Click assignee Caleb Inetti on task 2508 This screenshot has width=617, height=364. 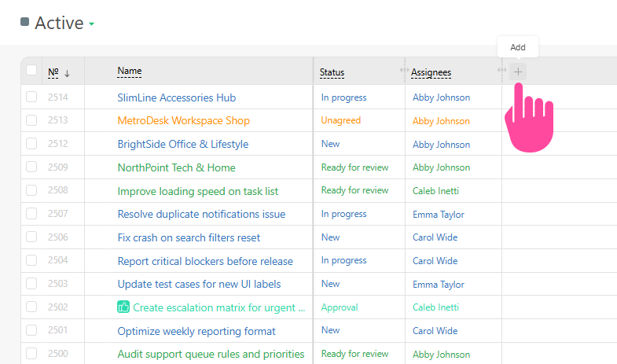[435, 191]
